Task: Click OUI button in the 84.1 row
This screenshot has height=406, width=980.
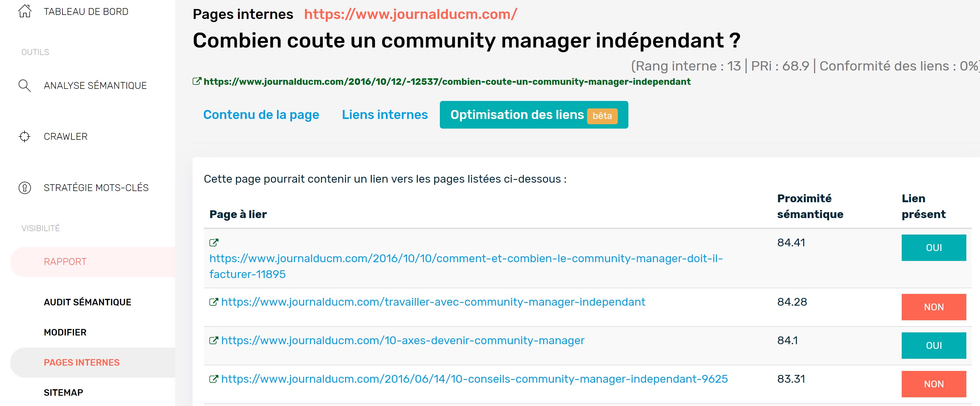Action: pos(934,345)
